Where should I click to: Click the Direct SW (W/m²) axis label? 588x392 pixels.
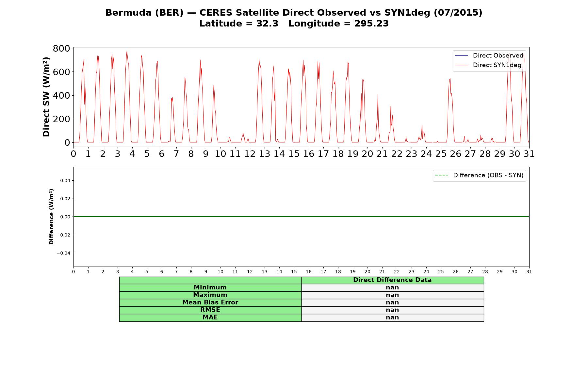[x=46, y=97]
